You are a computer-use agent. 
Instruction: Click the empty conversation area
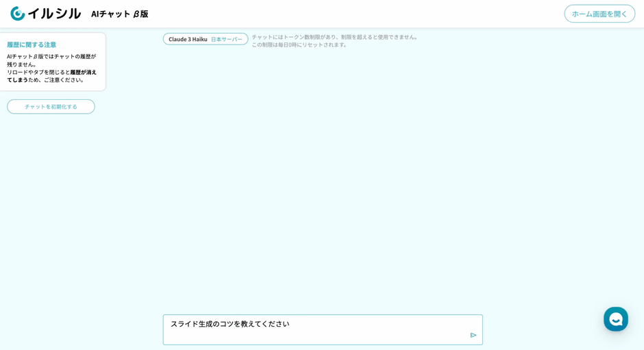point(322,178)
